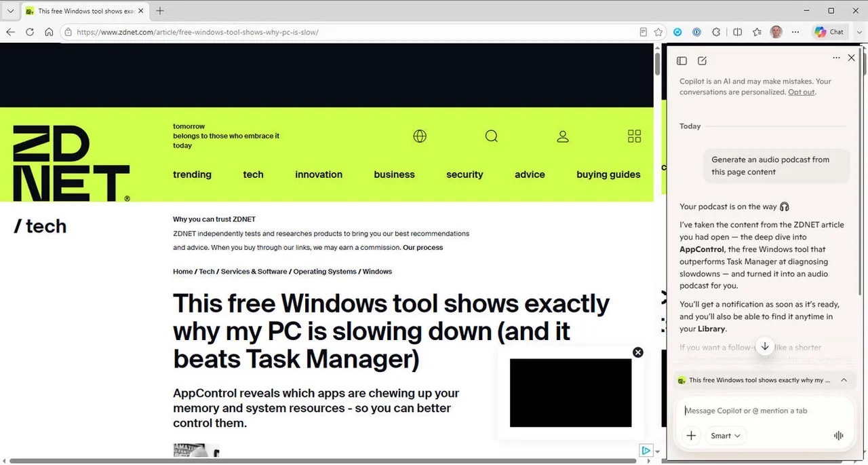The height and width of the screenshot is (465, 868).
Task: Click the floating black video thumbnail
Action: pos(570,393)
